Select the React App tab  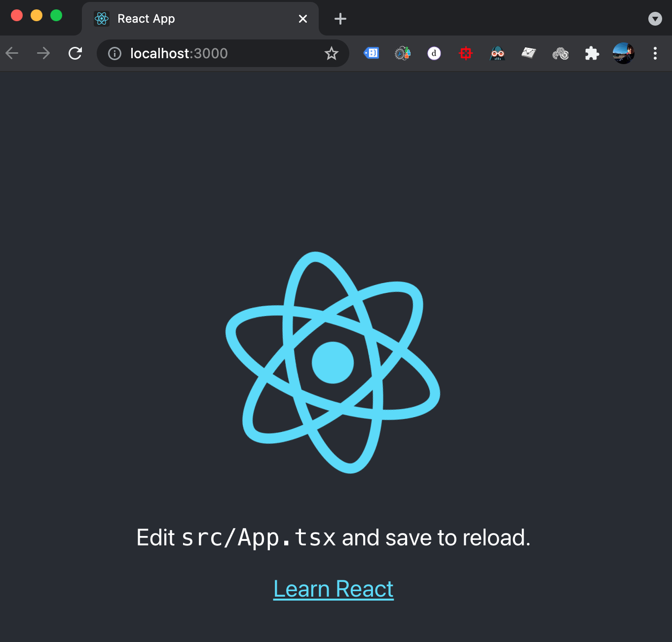coord(200,19)
